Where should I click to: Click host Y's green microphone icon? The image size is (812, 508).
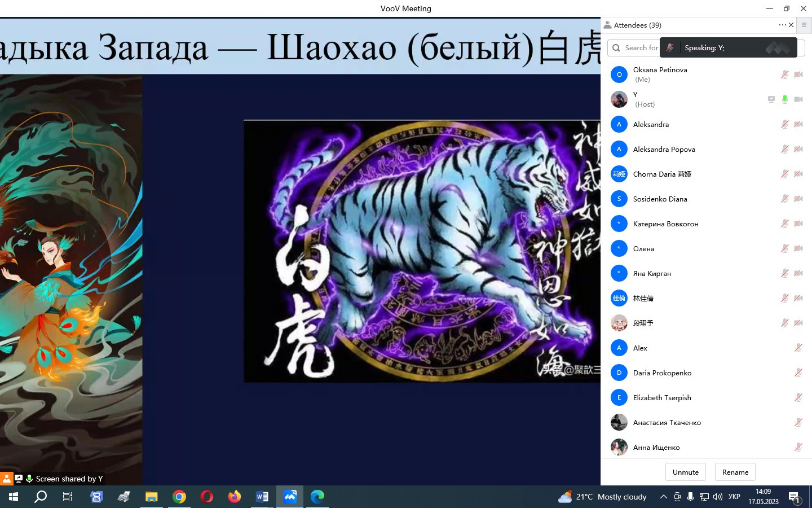tap(784, 99)
